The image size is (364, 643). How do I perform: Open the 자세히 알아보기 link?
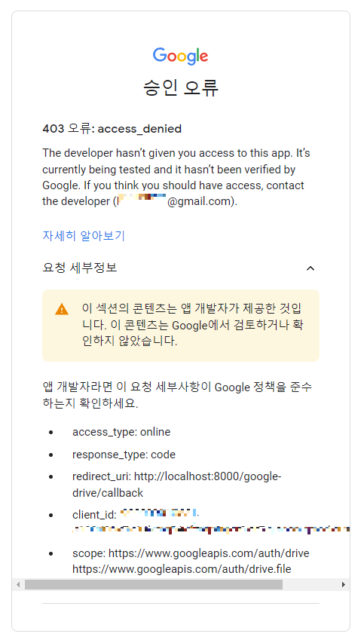(84, 236)
